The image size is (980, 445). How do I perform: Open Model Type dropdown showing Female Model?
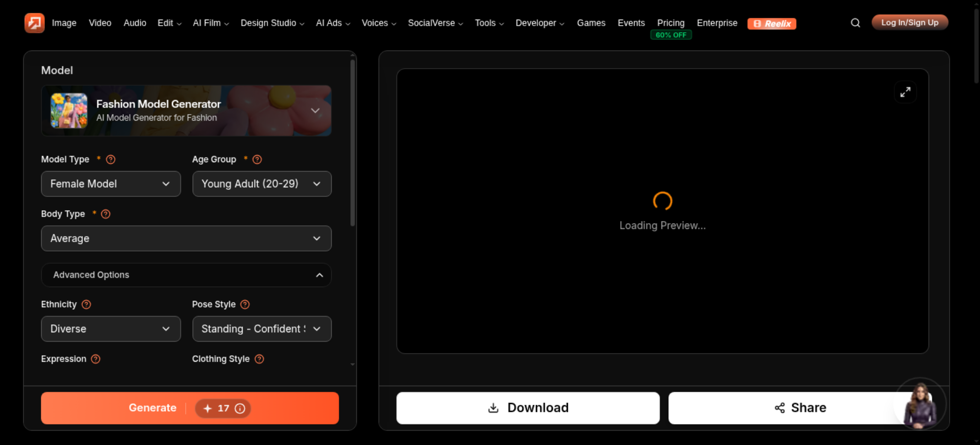tap(111, 184)
